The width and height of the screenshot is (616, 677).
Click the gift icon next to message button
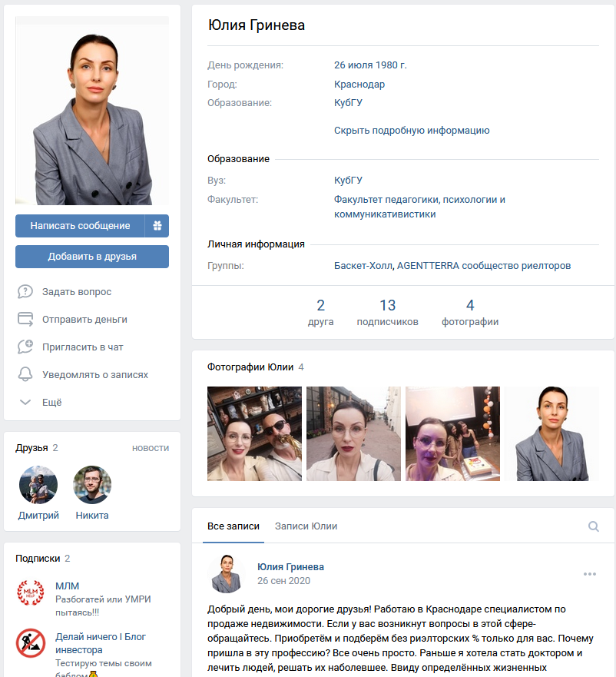(157, 226)
